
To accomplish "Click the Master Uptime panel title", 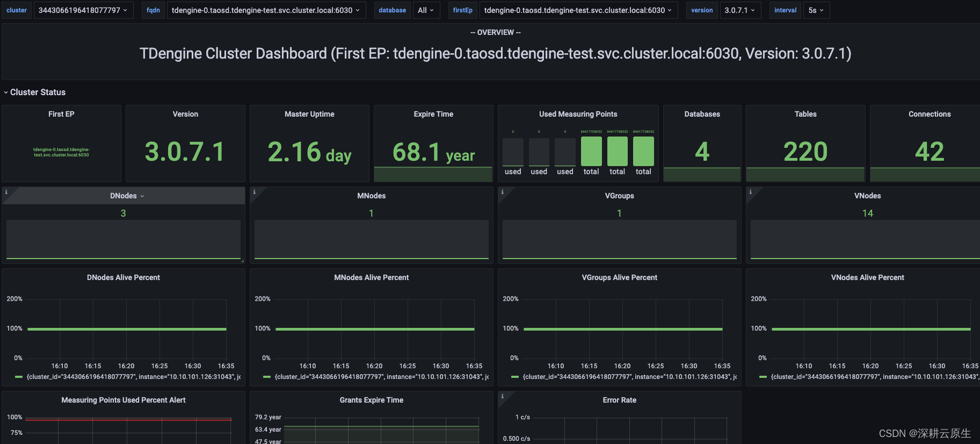I will coord(309,114).
